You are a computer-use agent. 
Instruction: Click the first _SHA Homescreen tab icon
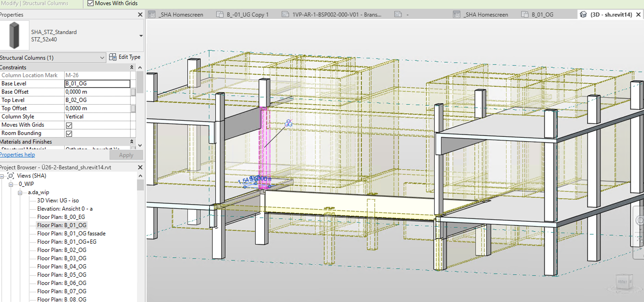pyautogui.click(x=152, y=14)
